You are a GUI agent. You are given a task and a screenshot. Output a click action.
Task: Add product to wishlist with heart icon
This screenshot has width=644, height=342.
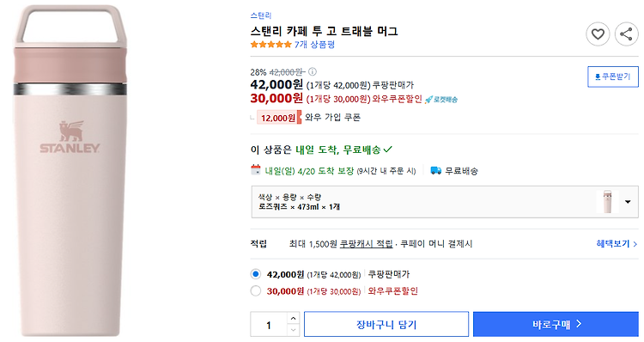click(598, 34)
